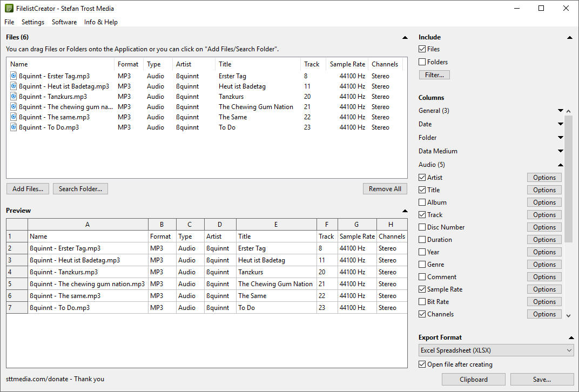Open the Settings menu
The image size is (579, 392).
click(32, 22)
